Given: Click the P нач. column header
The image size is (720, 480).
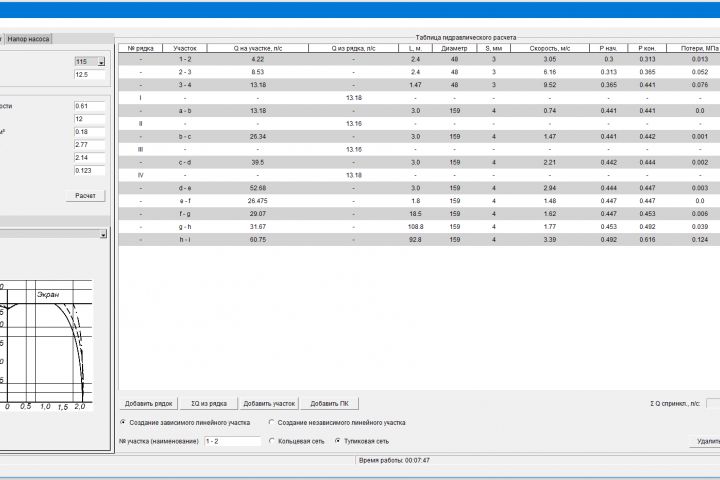Looking at the screenshot, I should 608,48.
